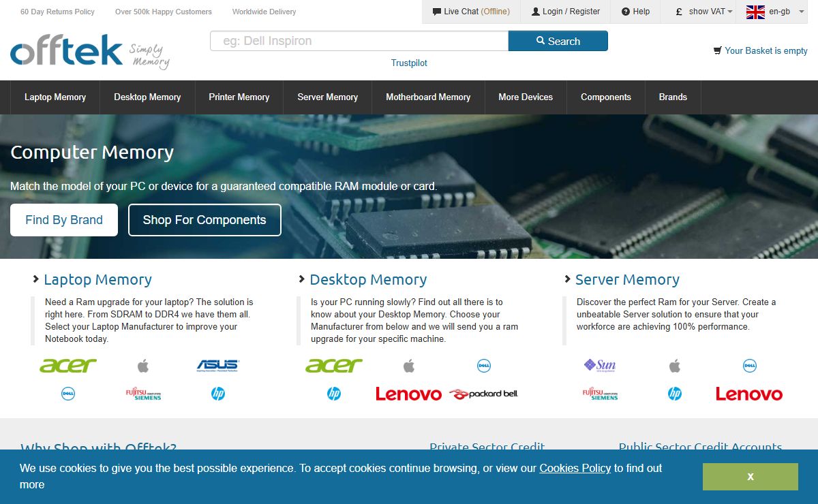Open the Login / Register link
This screenshot has height=504, width=818.
coord(566,12)
